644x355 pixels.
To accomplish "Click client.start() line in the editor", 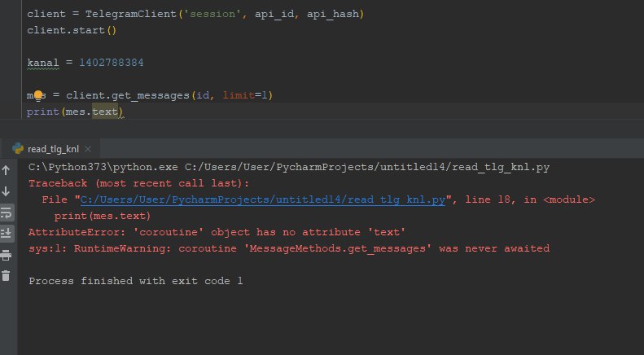I will pos(72,30).
